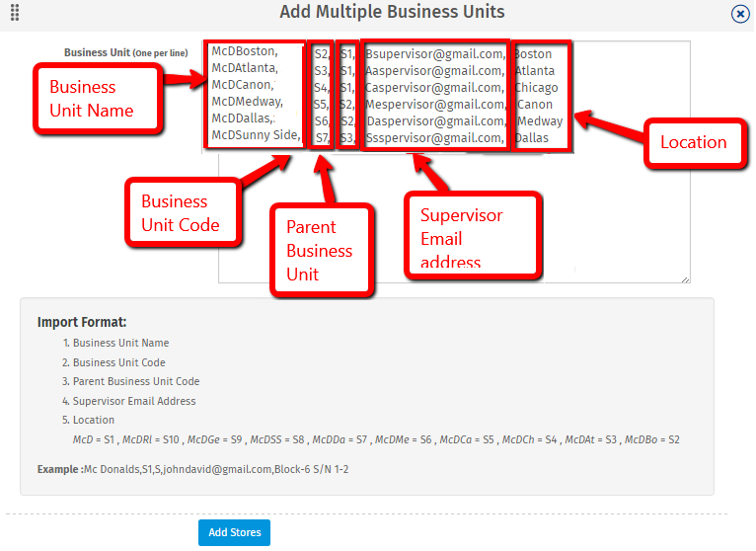The width and height of the screenshot is (756, 551).
Task: Close the Add Multiple Business Units dialog
Action: coord(739,14)
